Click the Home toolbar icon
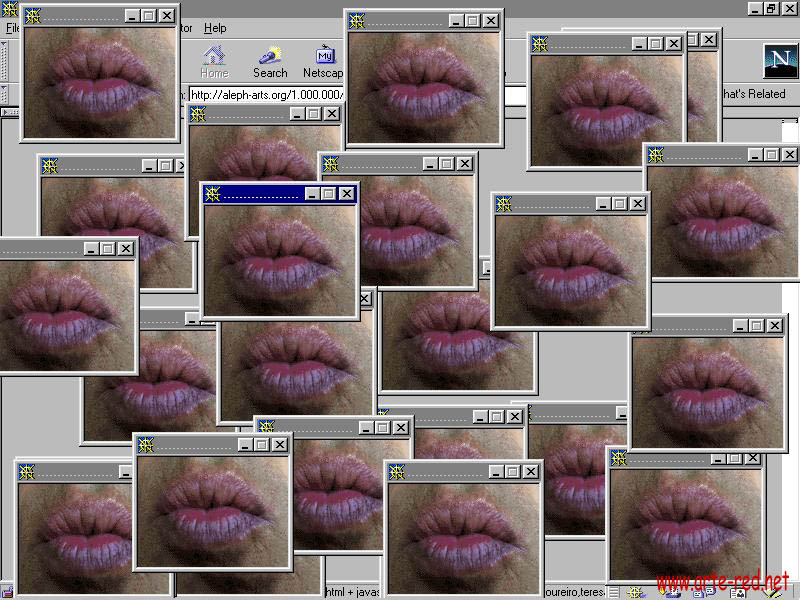This screenshot has height=600, width=800. click(x=214, y=60)
